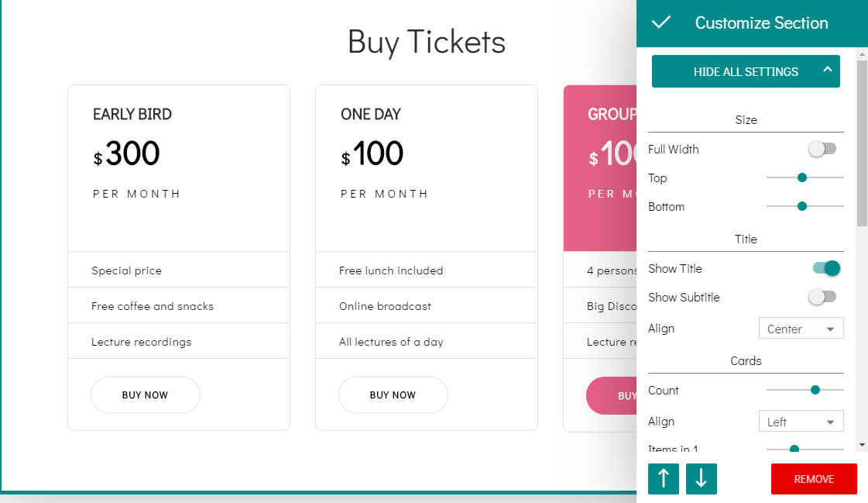Adjust the Top padding slider

802,177
